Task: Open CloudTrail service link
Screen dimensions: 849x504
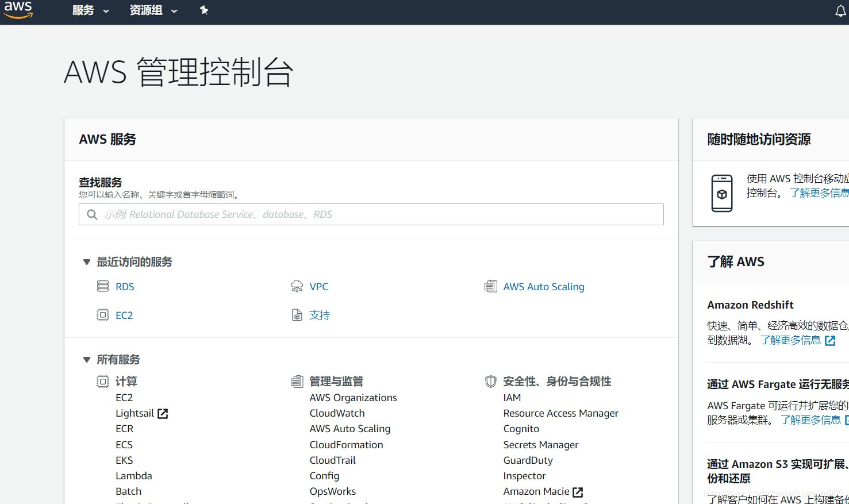Action: [x=333, y=460]
